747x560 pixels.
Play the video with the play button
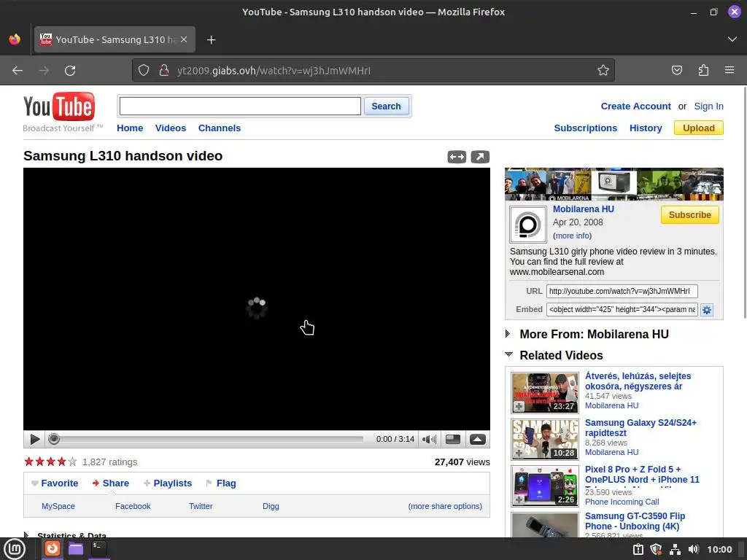(x=34, y=439)
